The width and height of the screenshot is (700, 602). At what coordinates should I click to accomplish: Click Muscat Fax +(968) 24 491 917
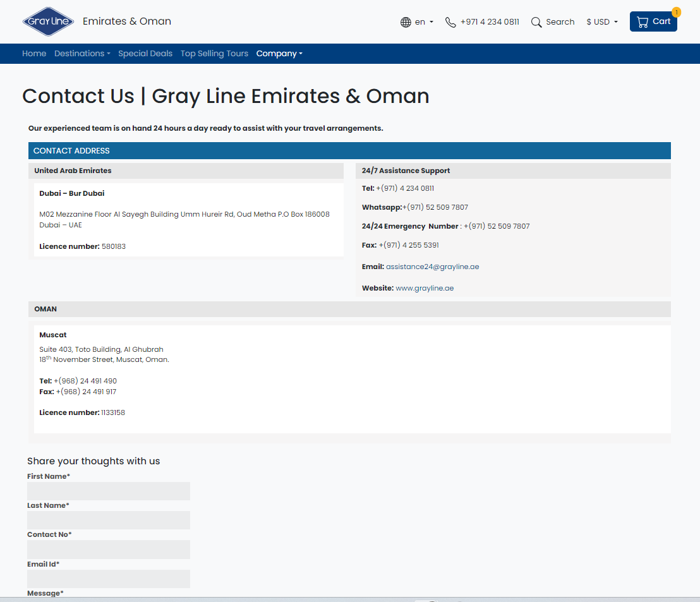(78, 392)
